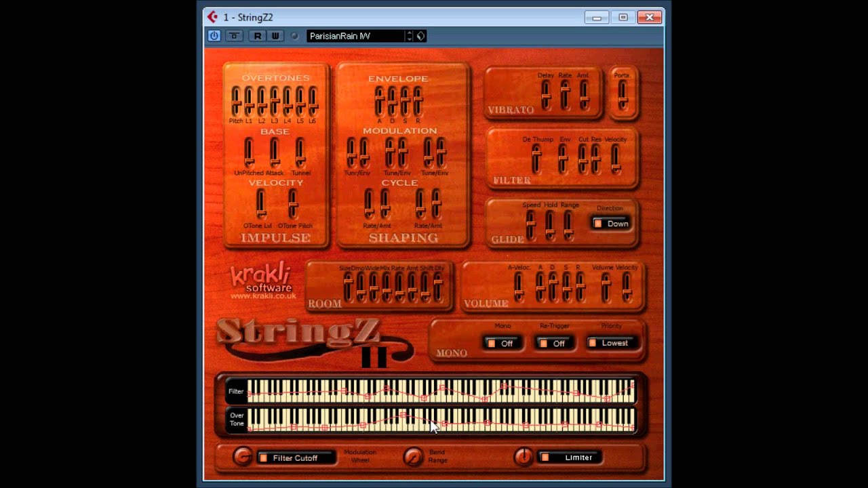The height and width of the screenshot is (488, 868).
Task: Click the Filter Velocity slider
Action: (615, 159)
